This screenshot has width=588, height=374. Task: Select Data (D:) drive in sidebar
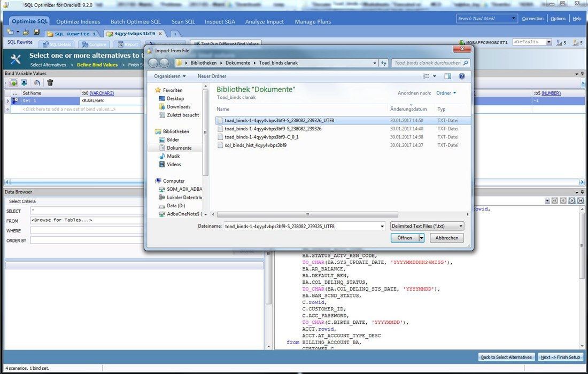(176, 206)
